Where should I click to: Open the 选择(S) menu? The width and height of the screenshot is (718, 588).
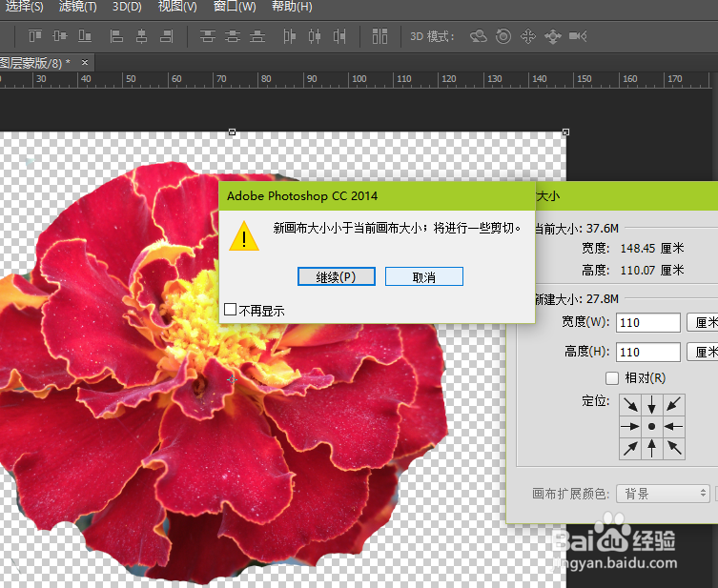pos(24,7)
